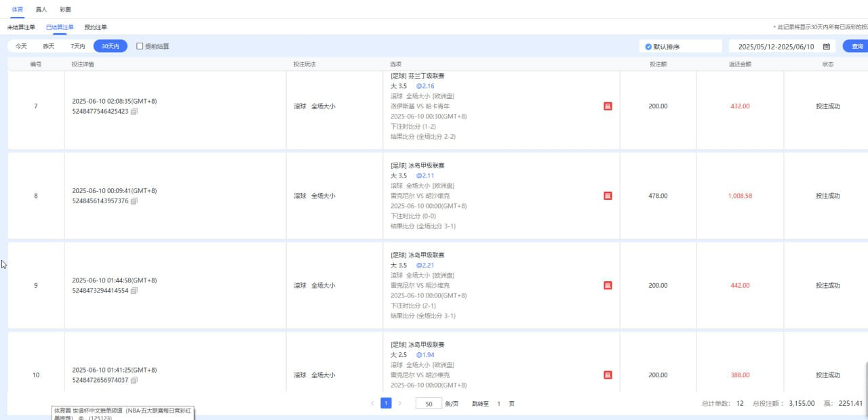Open the 未结算注单 tab

(21, 27)
